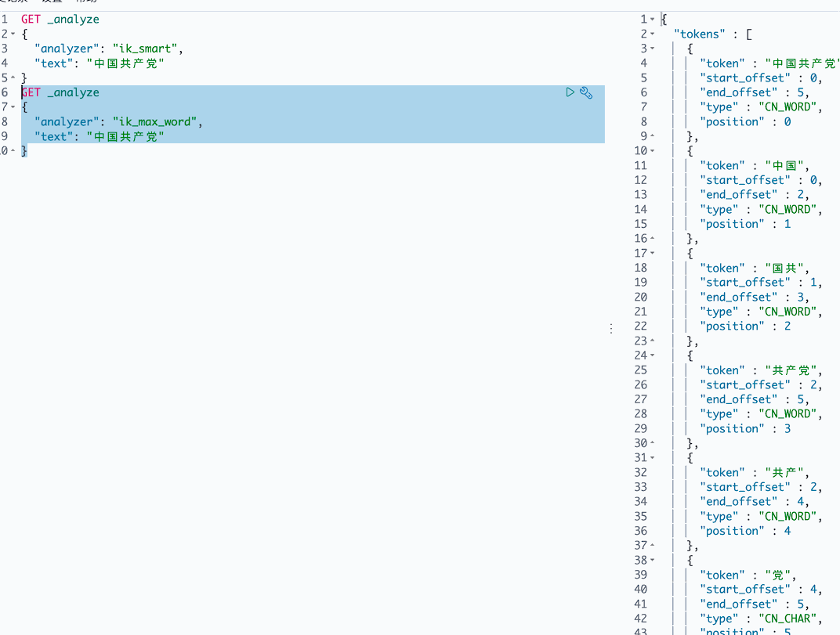The width and height of the screenshot is (840, 635).
Task: Collapse the token object at response line 31
Action: coord(652,458)
